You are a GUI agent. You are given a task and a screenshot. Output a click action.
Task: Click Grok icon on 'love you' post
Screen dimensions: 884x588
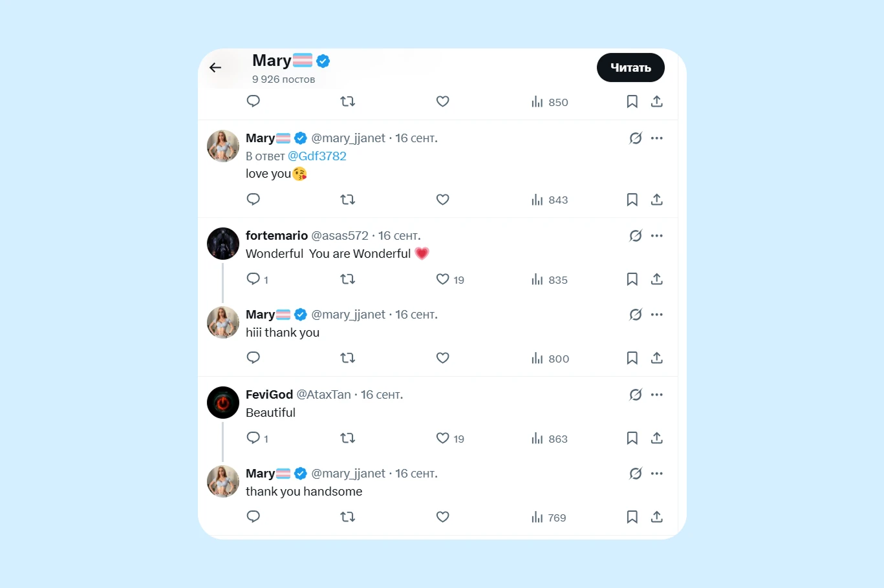(636, 138)
